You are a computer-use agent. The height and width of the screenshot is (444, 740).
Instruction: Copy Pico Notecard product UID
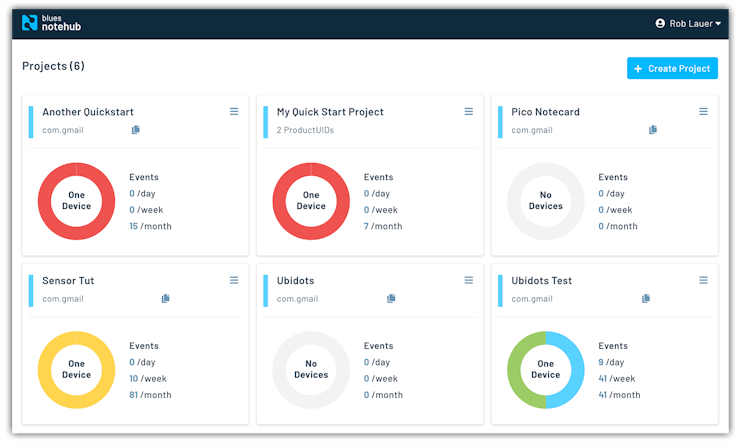653,130
